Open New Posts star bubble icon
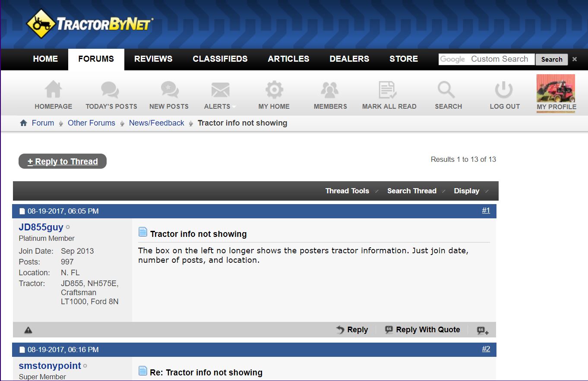Image resolution: width=588 pixels, height=381 pixels. [169, 90]
